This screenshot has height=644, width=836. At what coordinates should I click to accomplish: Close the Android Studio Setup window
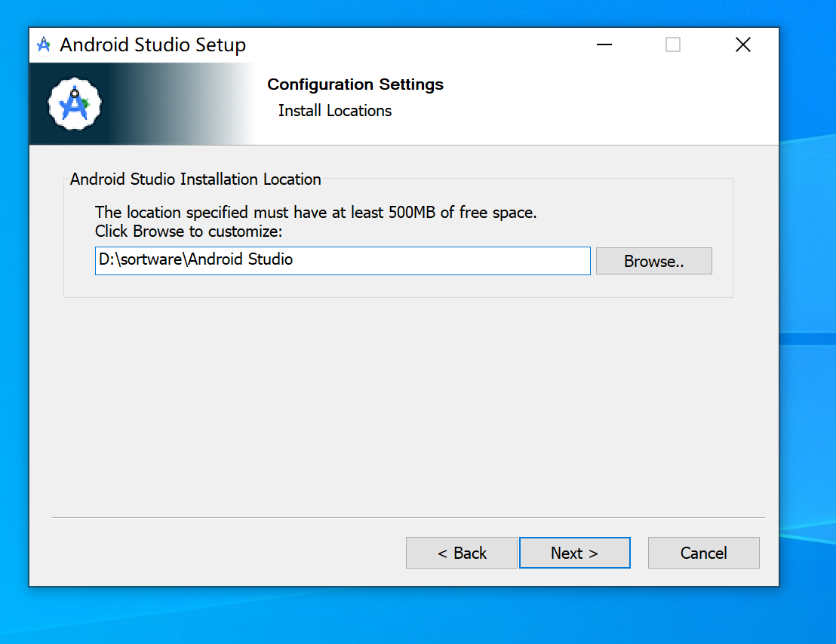(x=742, y=44)
